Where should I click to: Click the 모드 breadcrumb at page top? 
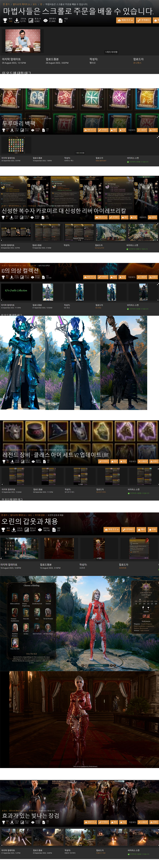[35, 4]
